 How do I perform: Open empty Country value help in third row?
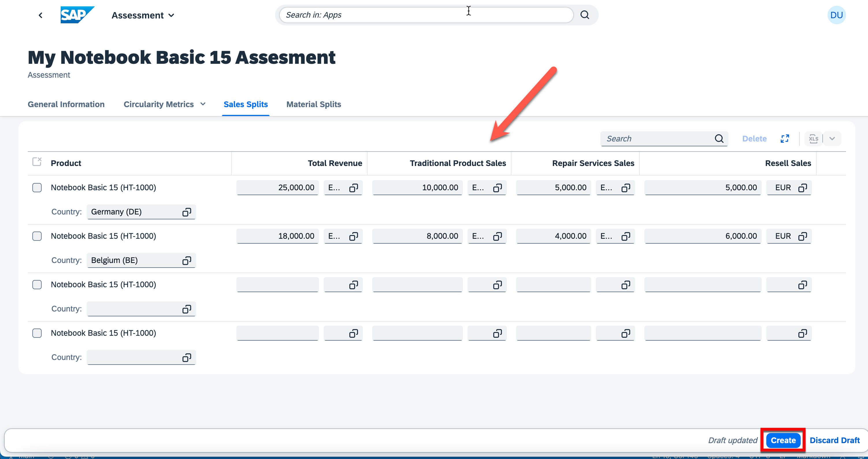[187, 309]
